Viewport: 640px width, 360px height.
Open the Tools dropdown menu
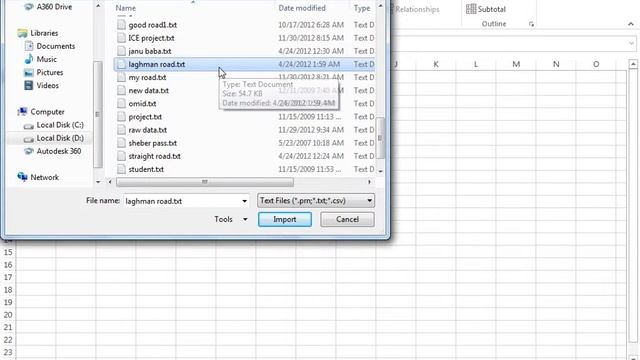point(231,219)
